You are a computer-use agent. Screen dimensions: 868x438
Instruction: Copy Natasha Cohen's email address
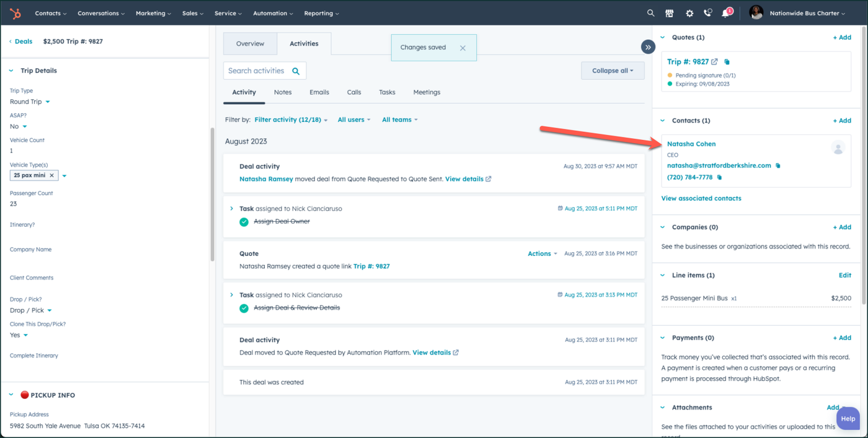[x=778, y=166]
